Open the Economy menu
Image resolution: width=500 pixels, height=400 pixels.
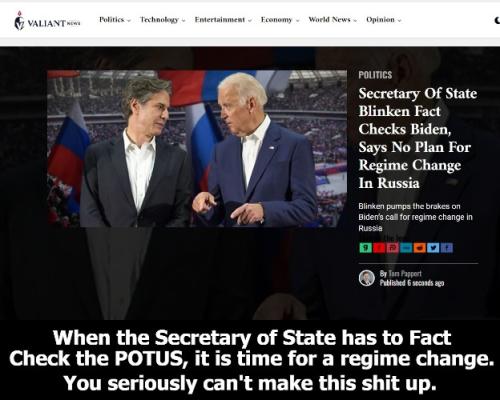tap(280, 20)
